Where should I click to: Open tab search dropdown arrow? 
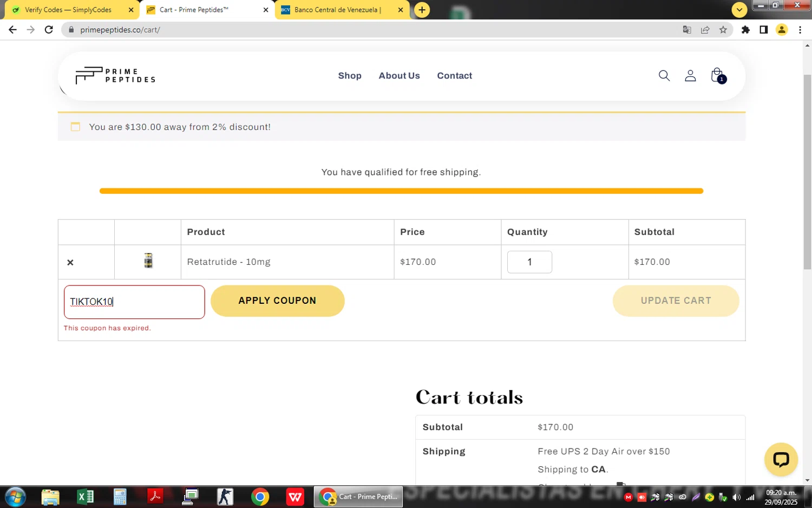click(x=739, y=10)
